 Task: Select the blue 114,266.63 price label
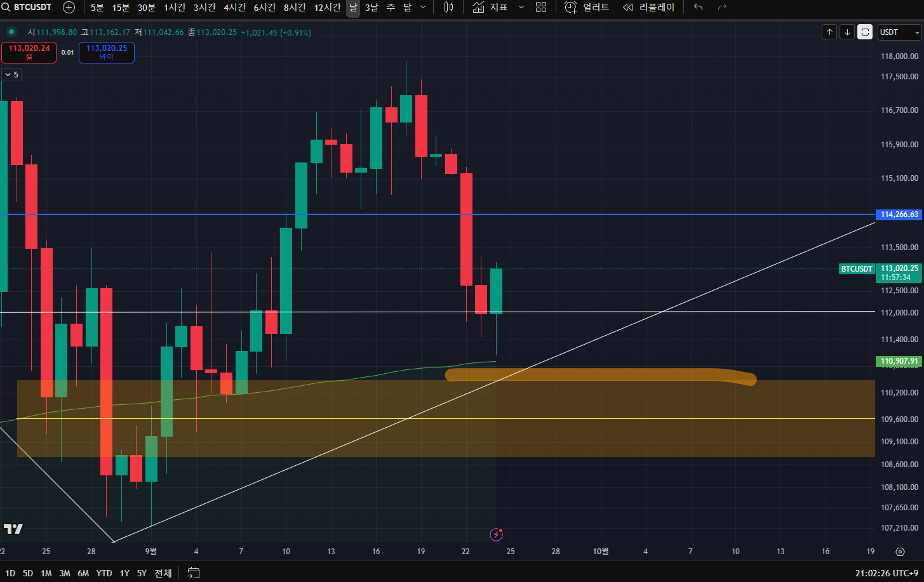[x=898, y=215]
